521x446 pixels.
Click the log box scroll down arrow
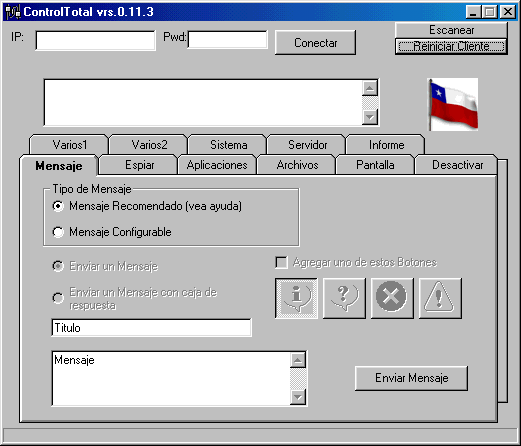[x=370, y=117]
